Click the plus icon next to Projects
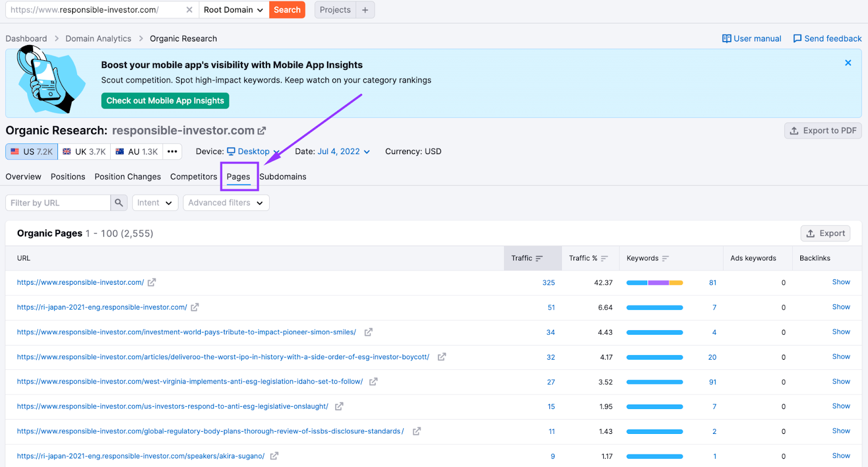Image resolution: width=868 pixels, height=467 pixels. (365, 10)
